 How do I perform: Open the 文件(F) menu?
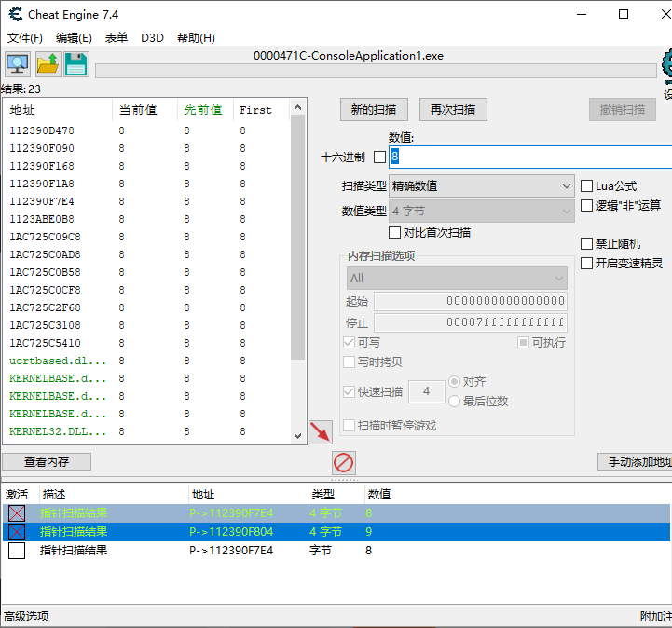[x=25, y=38]
